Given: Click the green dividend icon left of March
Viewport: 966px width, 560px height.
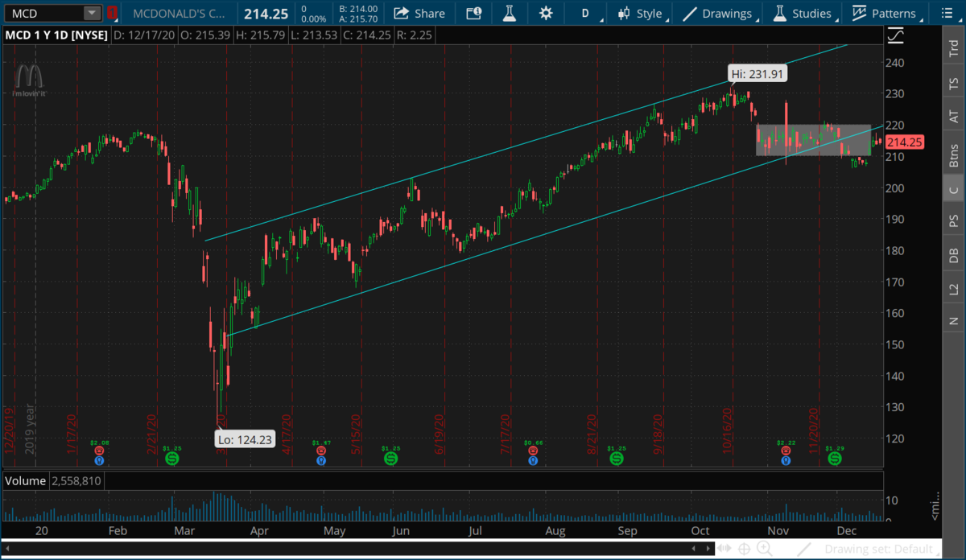Looking at the screenshot, I should coord(171,459).
